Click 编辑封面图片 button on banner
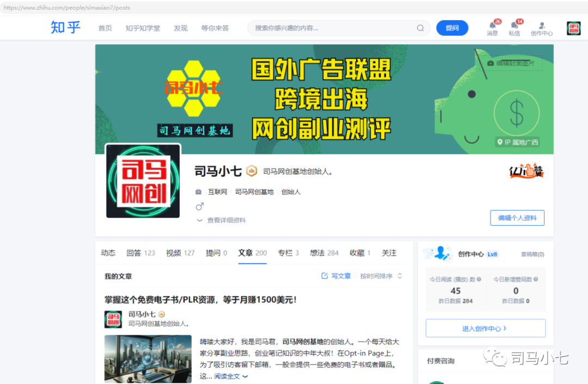This screenshot has height=384, width=588. pyautogui.click(x=511, y=63)
